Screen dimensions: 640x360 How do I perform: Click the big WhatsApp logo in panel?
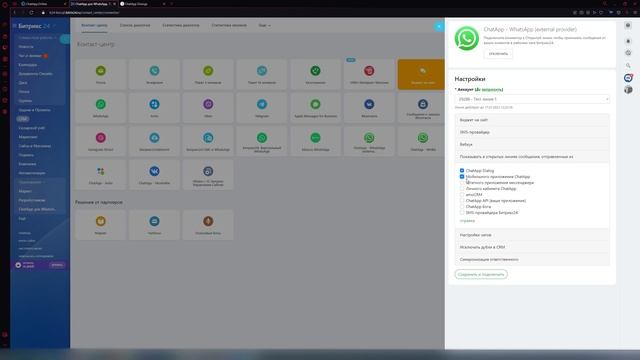pyautogui.click(x=467, y=38)
